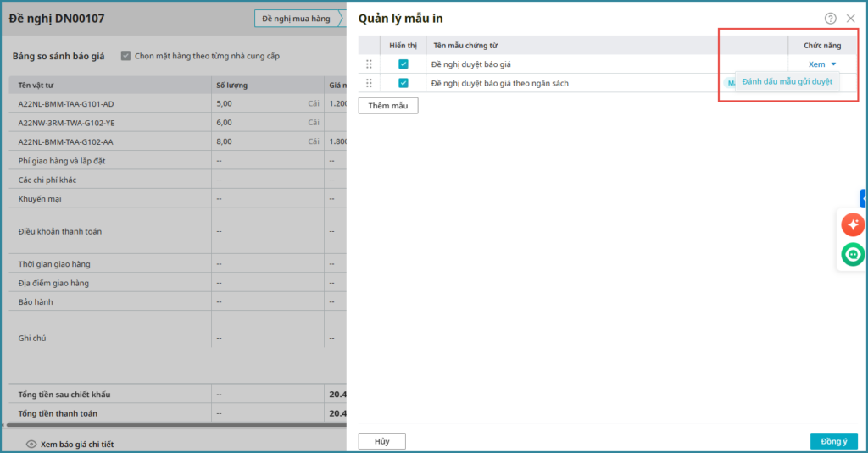Confirm with Đồng ý button
The width and height of the screenshot is (868, 453).
click(834, 441)
